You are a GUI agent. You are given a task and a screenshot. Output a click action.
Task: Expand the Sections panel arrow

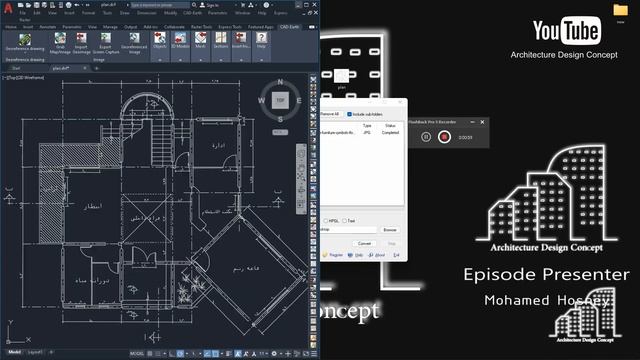point(221,60)
